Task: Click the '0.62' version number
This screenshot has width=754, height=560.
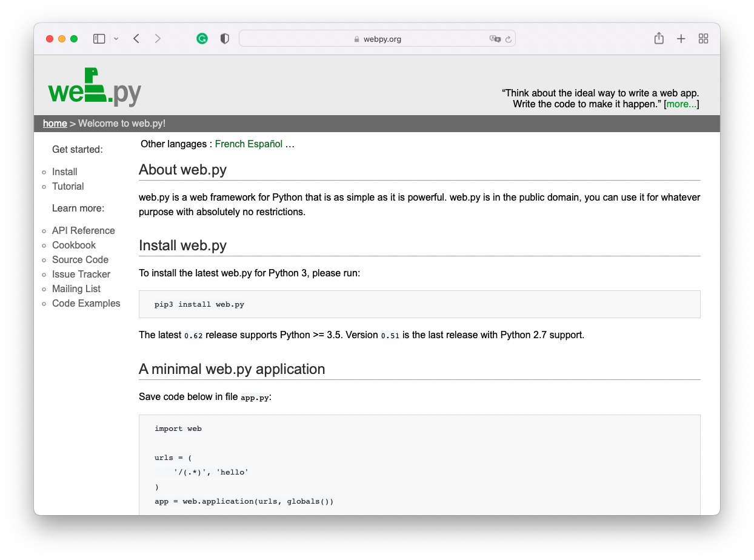Action: (193, 335)
